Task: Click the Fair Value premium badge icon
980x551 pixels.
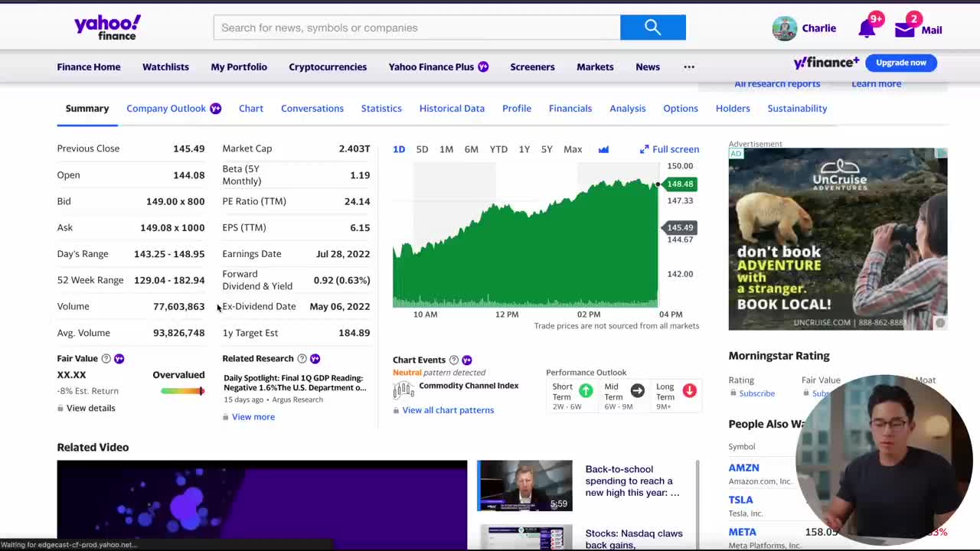Action: point(119,358)
